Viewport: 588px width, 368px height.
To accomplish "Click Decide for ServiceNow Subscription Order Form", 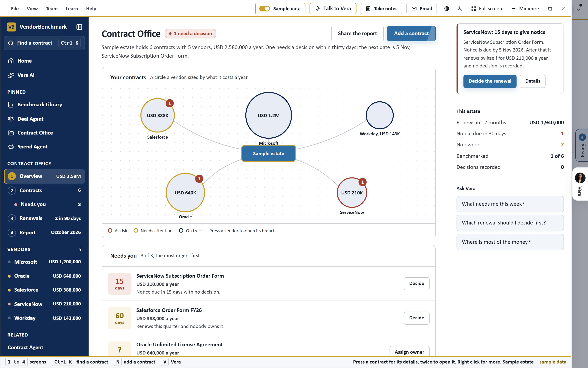I will 416,284.
